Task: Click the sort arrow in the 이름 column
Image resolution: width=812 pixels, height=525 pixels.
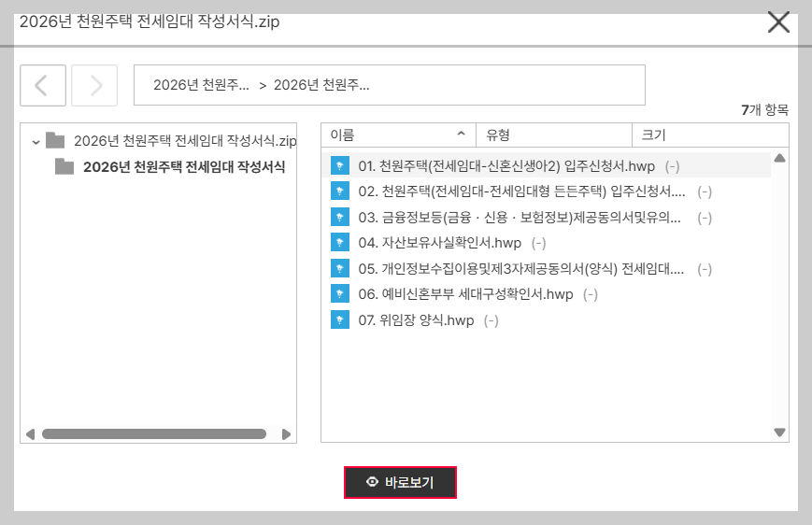Action: [x=461, y=134]
